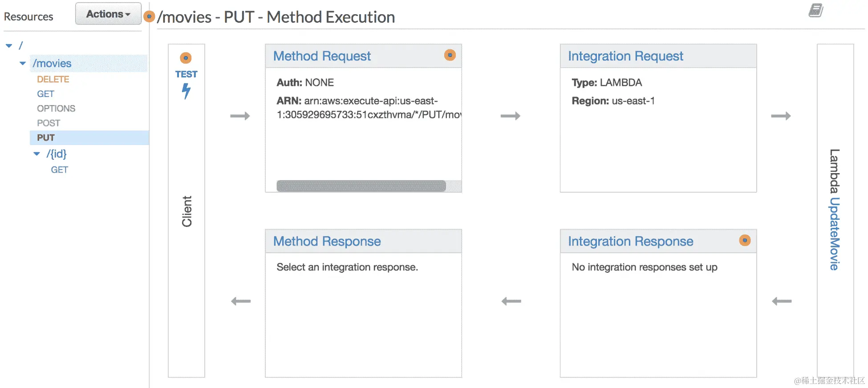The height and width of the screenshot is (388, 868).
Task: Click the TEST lightning bolt icon
Action: [186, 91]
